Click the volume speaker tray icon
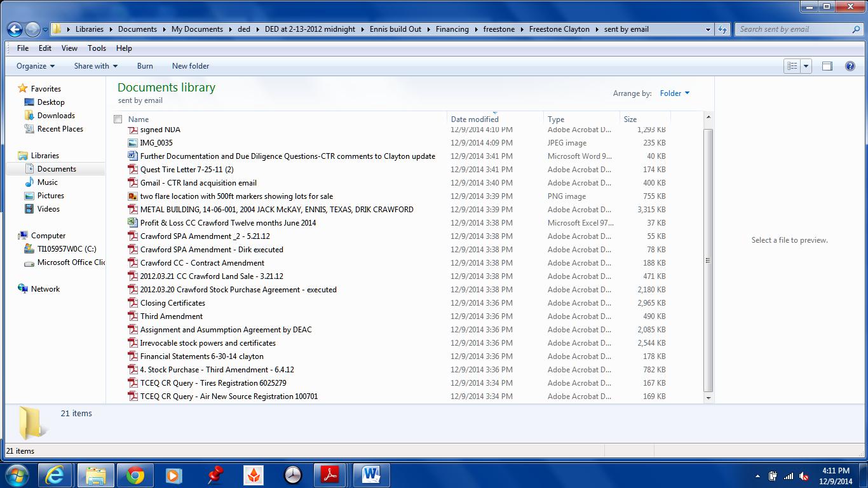 pos(804,476)
